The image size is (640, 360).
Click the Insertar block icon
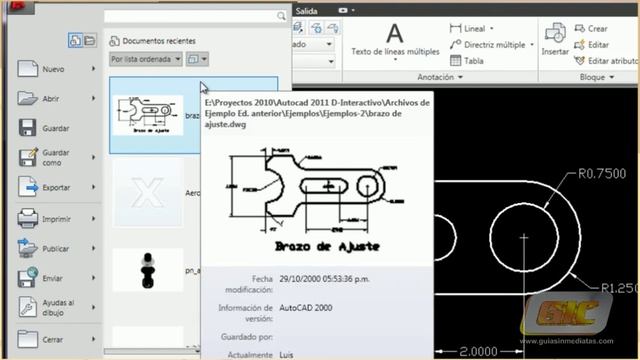tap(555, 33)
